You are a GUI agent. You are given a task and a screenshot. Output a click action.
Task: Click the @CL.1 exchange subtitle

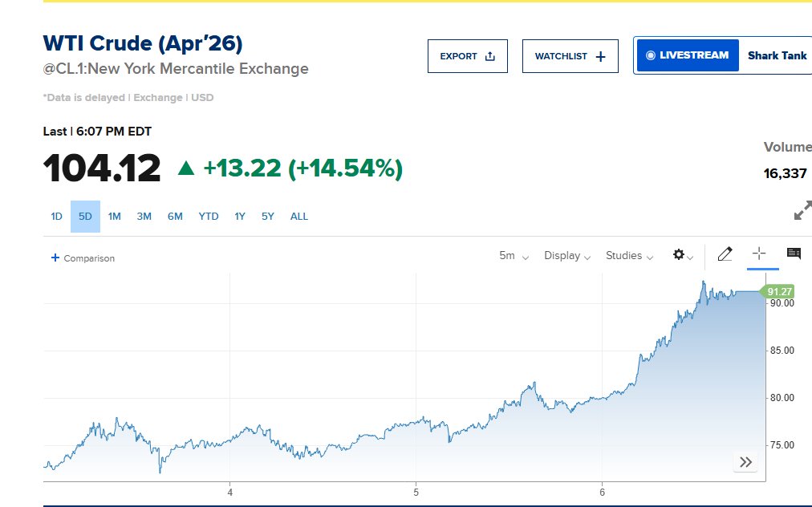pyautogui.click(x=176, y=68)
